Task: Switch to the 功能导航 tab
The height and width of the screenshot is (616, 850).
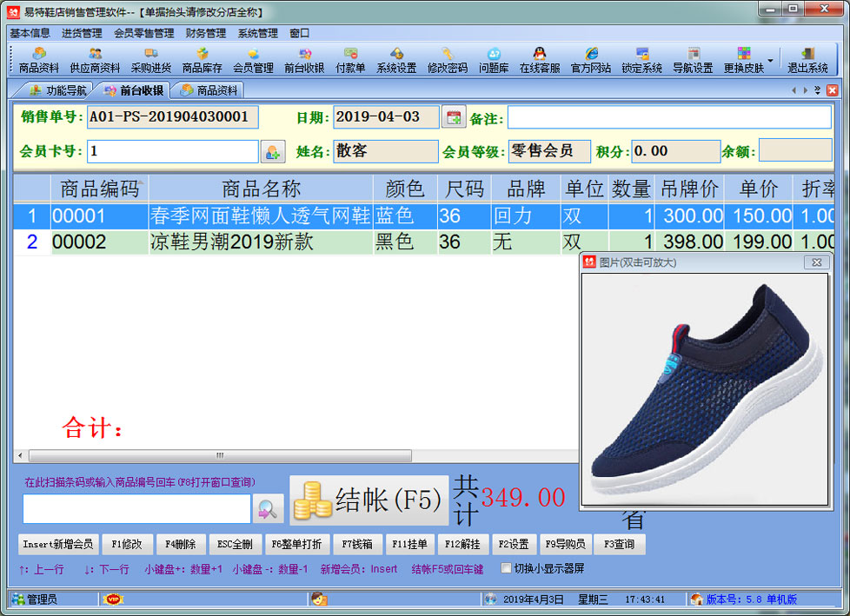Action: pyautogui.click(x=57, y=90)
